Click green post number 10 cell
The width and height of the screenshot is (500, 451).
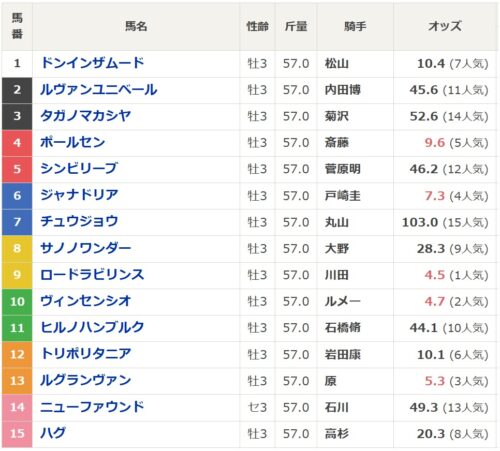coord(17,301)
